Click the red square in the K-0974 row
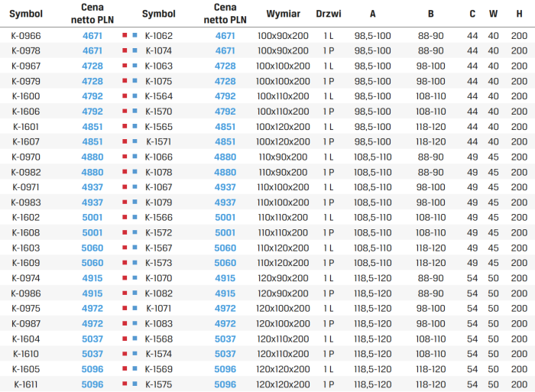 pyautogui.click(x=125, y=277)
